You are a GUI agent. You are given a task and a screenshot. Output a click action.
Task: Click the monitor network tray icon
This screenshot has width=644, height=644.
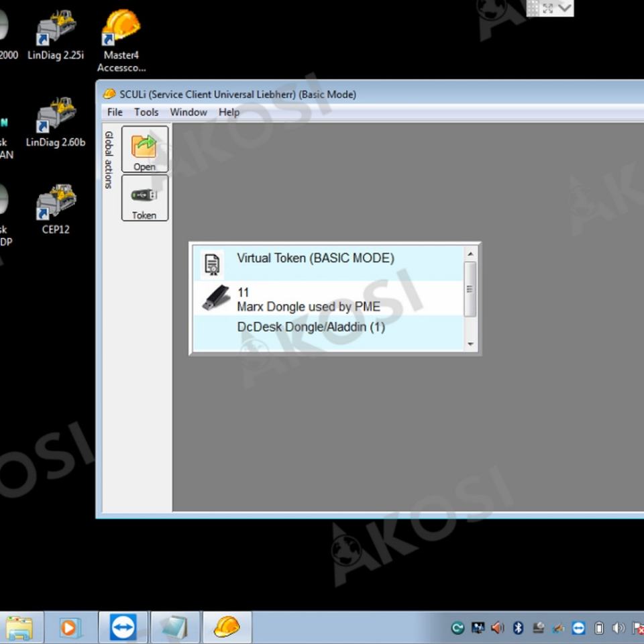[478, 628]
